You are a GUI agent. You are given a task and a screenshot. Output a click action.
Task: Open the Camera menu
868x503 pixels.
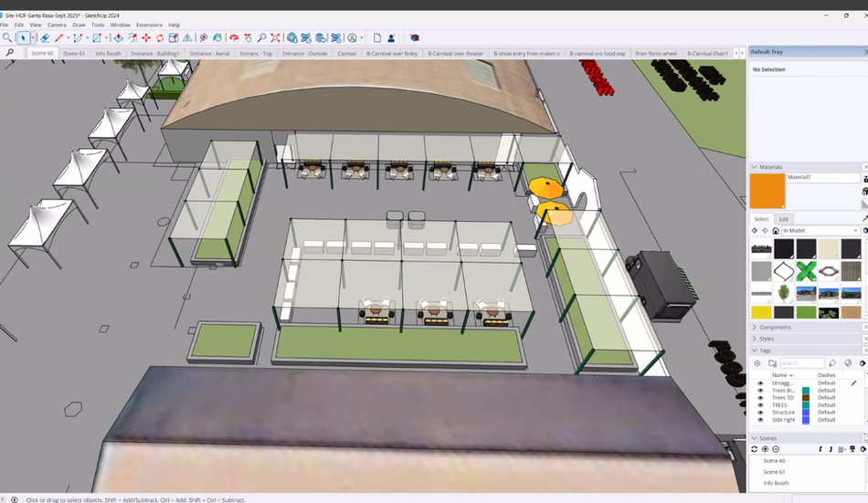[x=57, y=25]
